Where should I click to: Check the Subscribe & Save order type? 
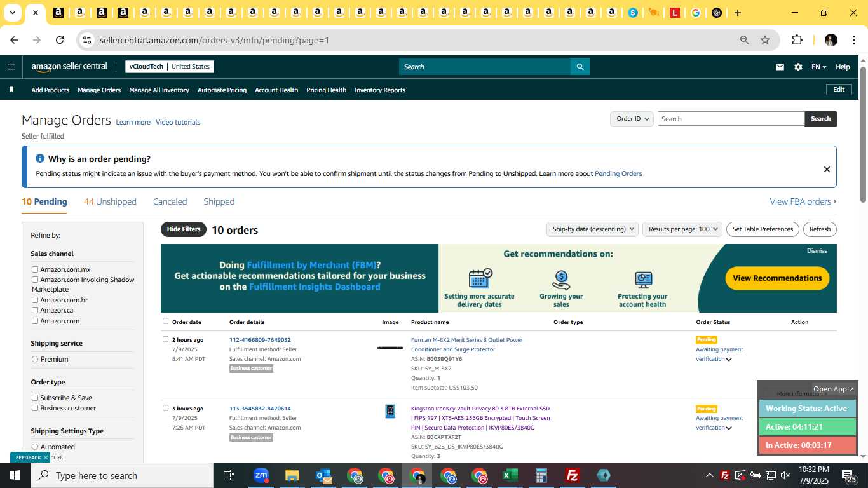pos(35,398)
